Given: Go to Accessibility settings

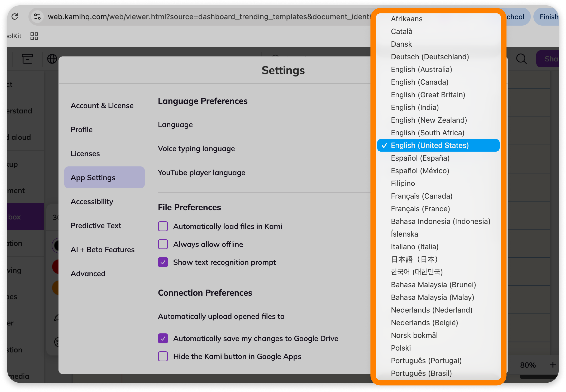Looking at the screenshot, I should click(104, 202).
